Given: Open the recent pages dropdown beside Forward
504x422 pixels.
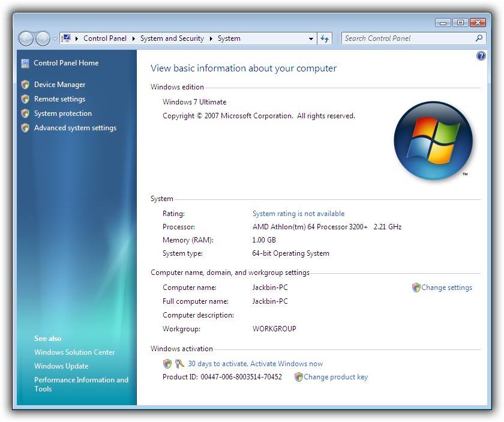Looking at the screenshot, I should (x=55, y=39).
